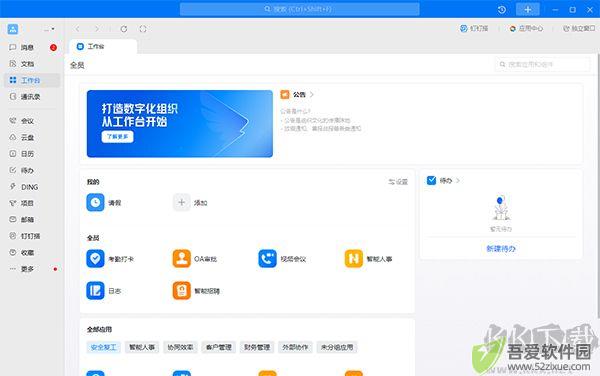
Task: Select the 安全复工 category tab
Action: click(103, 347)
